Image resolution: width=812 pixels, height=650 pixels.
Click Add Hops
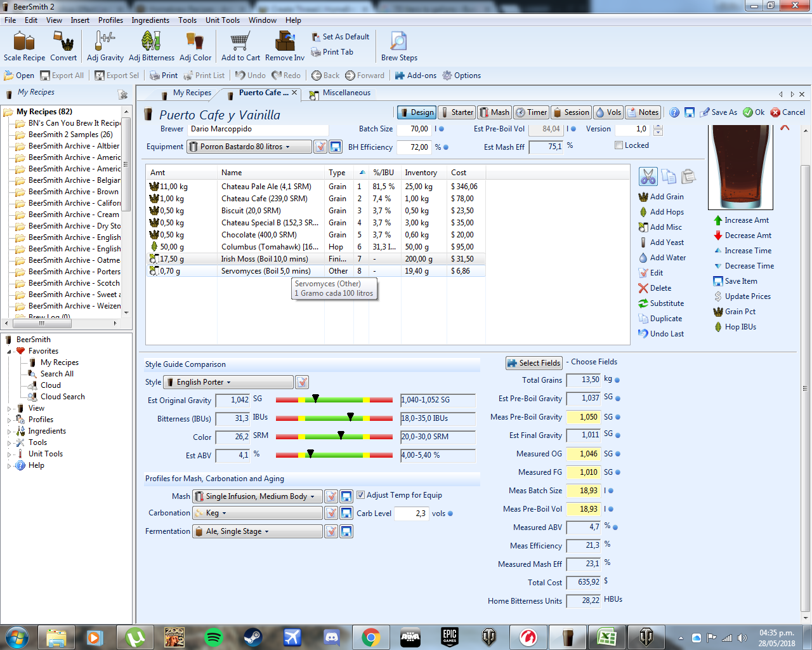(661, 212)
